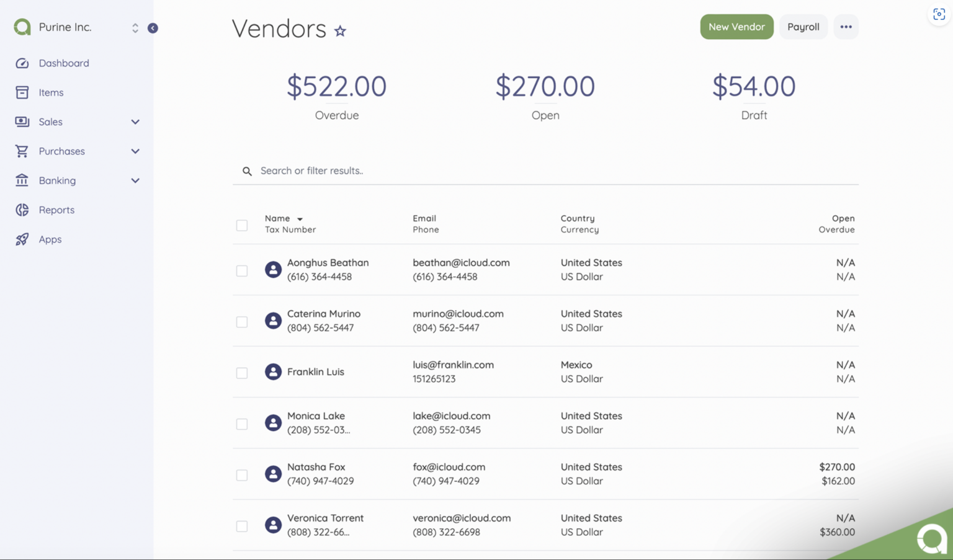The height and width of the screenshot is (560, 953).
Task: Click the Purine Inc. company logo
Action: coord(22,27)
